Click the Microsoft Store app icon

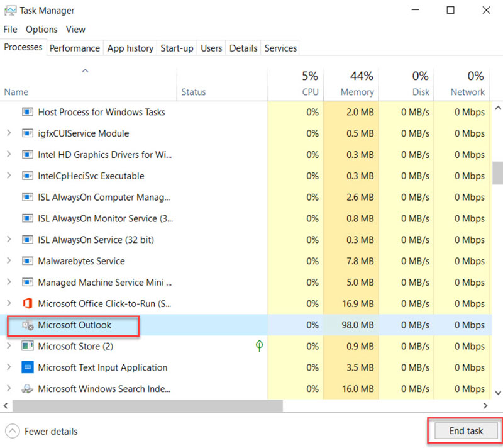click(x=26, y=346)
